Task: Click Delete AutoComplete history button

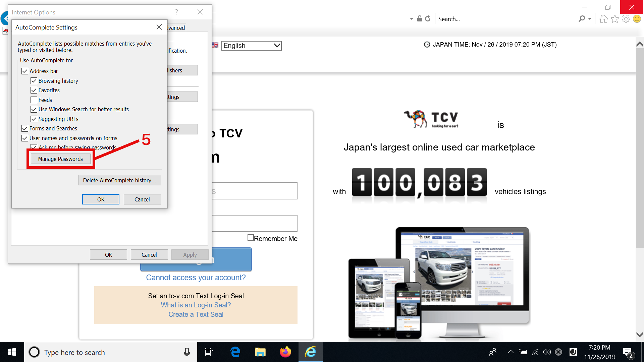Action: click(x=119, y=180)
